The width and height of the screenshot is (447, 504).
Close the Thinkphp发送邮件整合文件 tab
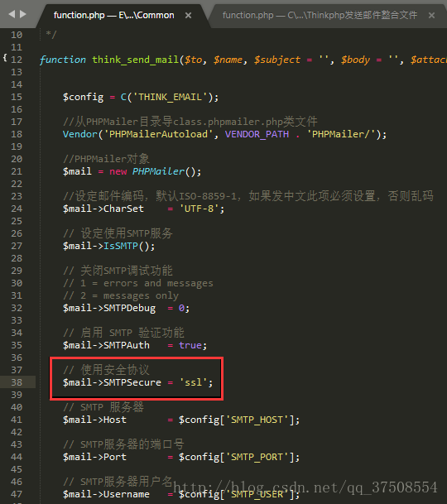[x=432, y=15]
